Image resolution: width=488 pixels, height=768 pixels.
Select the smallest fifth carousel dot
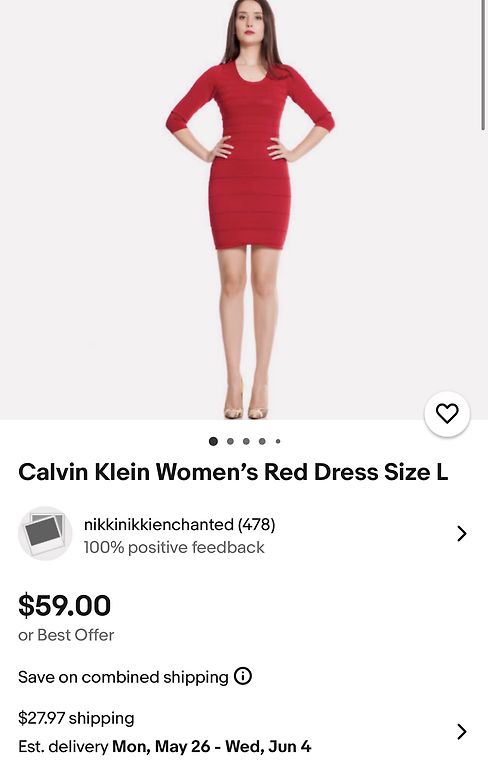278,441
